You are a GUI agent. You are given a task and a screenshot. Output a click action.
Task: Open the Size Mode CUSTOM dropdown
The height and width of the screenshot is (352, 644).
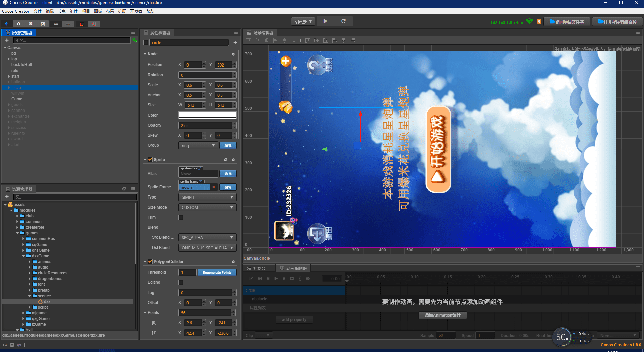pyautogui.click(x=208, y=207)
